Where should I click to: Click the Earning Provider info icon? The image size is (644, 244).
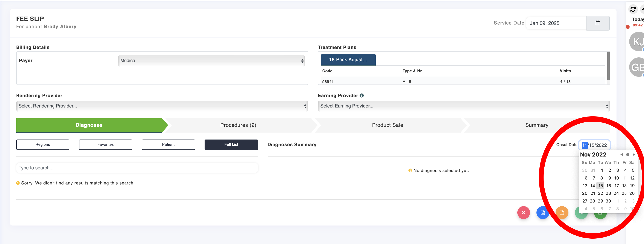361,95
